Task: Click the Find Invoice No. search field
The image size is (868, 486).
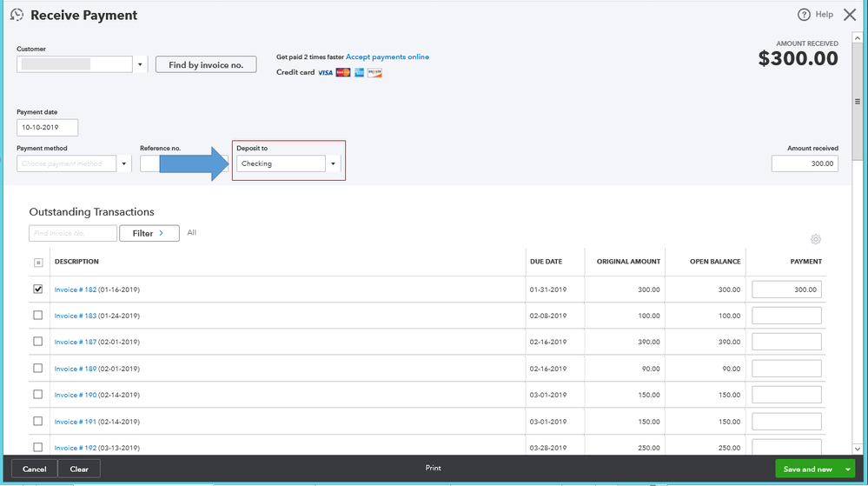Action: [x=73, y=233]
